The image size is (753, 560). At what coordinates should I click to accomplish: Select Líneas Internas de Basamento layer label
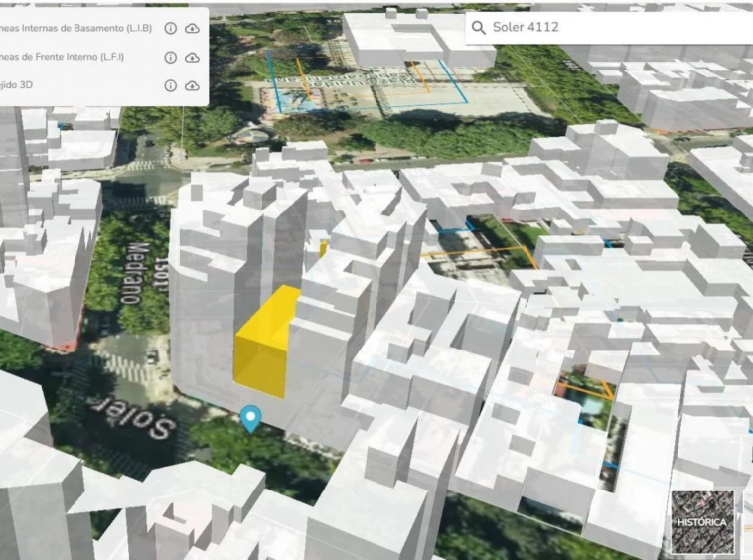click(x=75, y=29)
